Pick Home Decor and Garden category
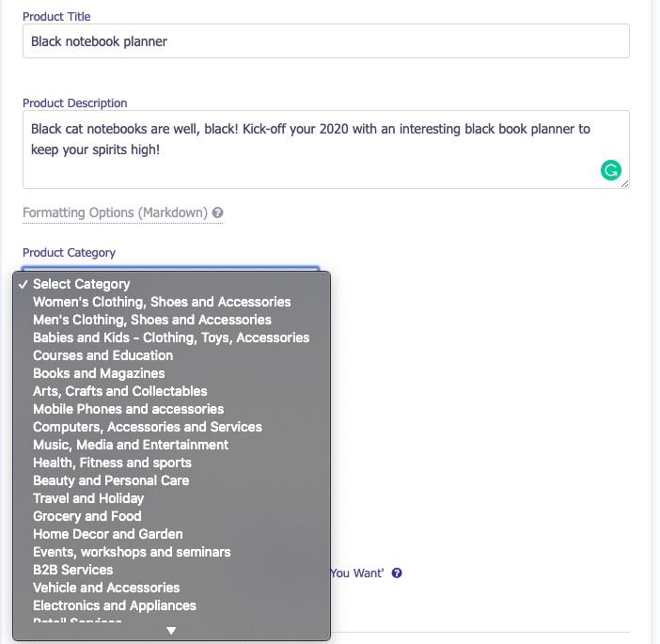This screenshot has width=660, height=644. (x=108, y=534)
